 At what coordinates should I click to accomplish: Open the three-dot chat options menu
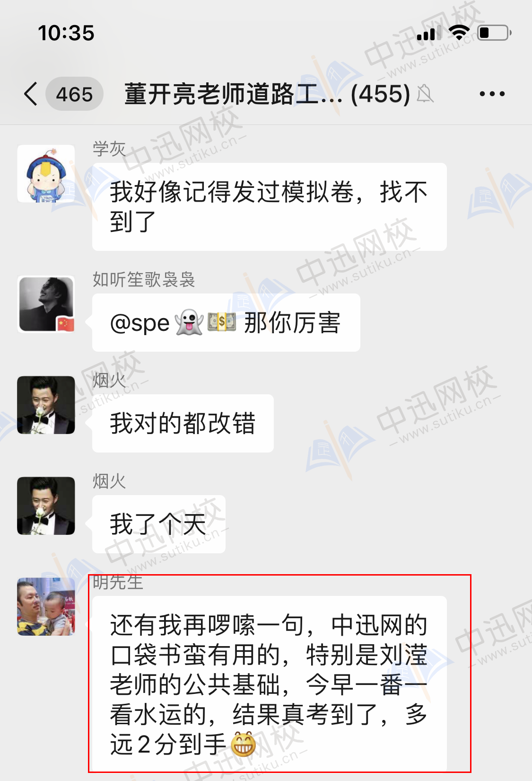pyautogui.click(x=492, y=94)
